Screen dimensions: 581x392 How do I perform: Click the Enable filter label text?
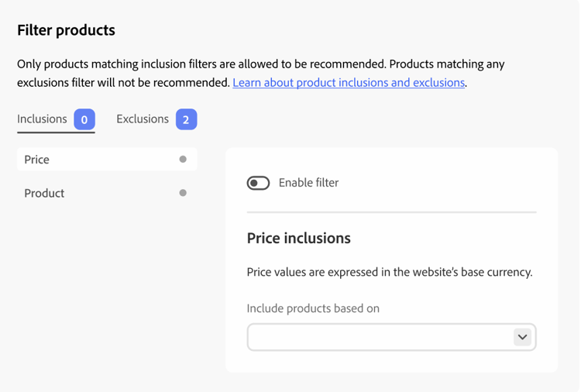click(308, 183)
